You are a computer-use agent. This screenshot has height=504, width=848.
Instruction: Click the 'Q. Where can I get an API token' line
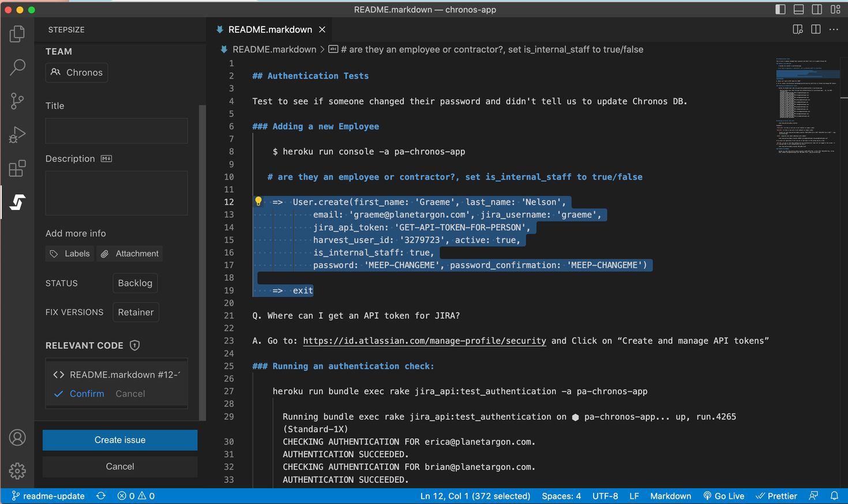tap(356, 315)
